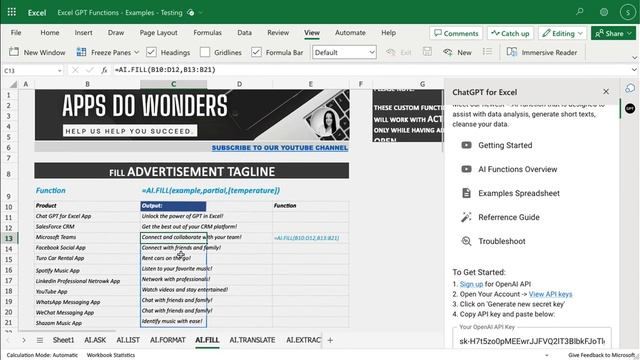Click the Share button
This screenshot has height=360, width=640.
(x=613, y=33)
